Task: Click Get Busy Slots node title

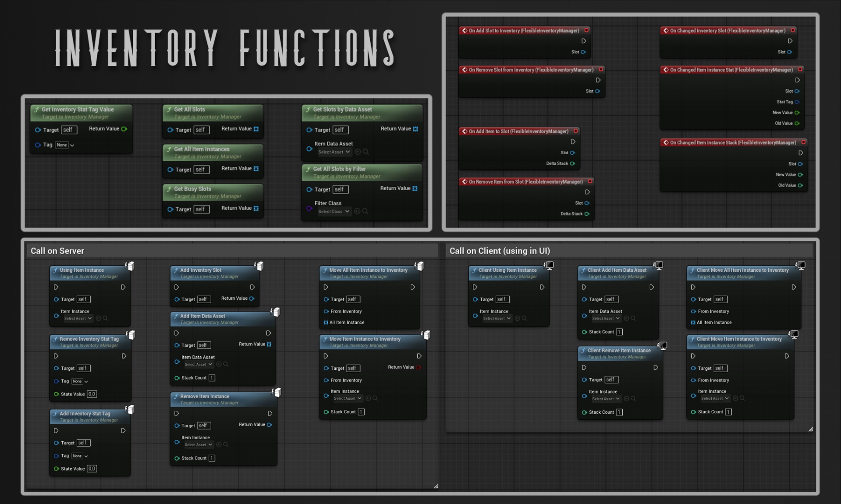Action: [x=192, y=189]
